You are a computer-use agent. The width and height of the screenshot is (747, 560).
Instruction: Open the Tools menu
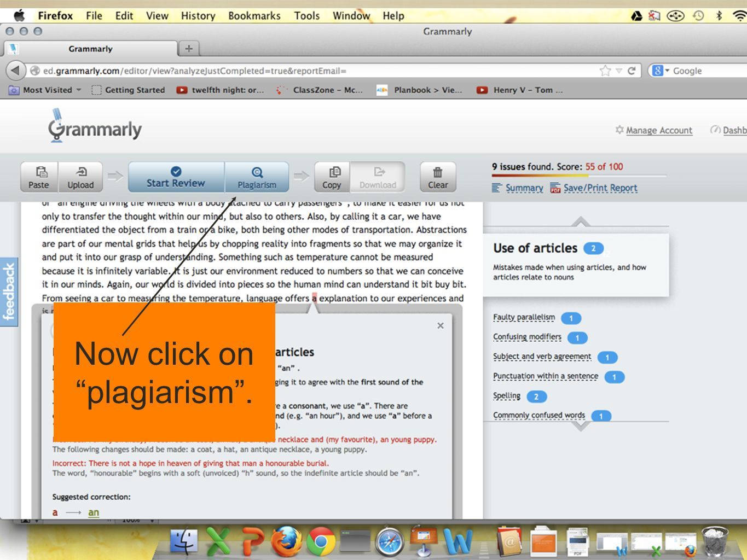(307, 16)
